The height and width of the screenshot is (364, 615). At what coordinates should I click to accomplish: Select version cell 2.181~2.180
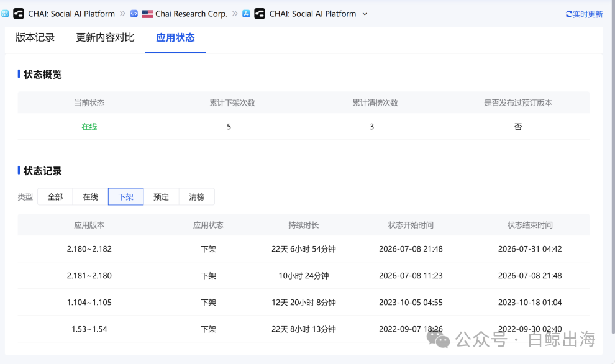coord(89,276)
